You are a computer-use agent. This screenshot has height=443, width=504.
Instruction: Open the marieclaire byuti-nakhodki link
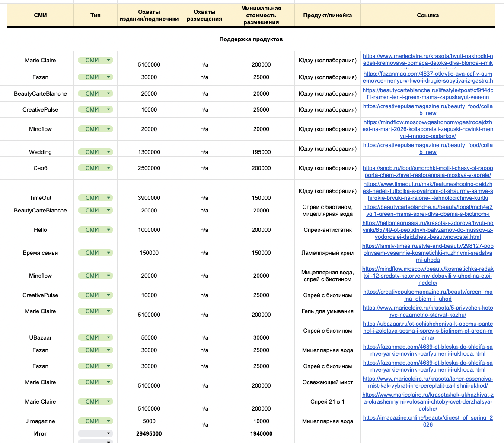pos(428,60)
